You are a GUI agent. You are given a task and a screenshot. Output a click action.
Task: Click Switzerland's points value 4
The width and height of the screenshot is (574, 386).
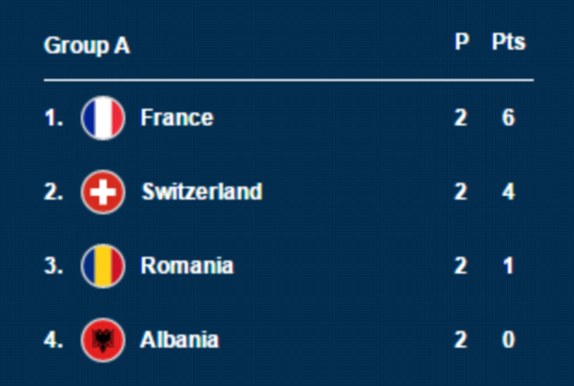pos(508,192)
